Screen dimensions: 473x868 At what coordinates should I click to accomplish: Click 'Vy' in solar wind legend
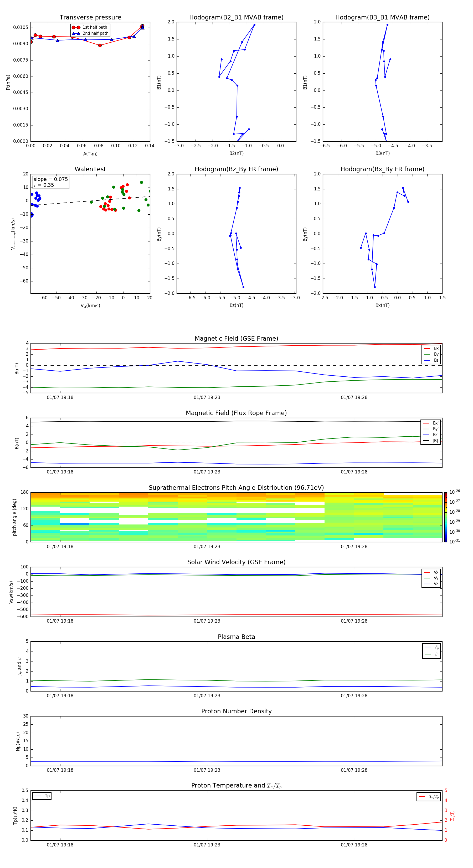point(436,578)
